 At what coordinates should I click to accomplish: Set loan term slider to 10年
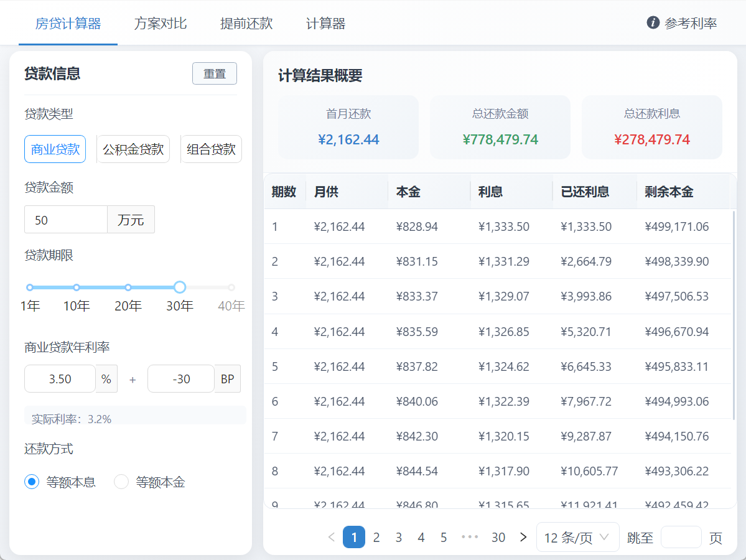pyautogui.click(x=77, y=287)
